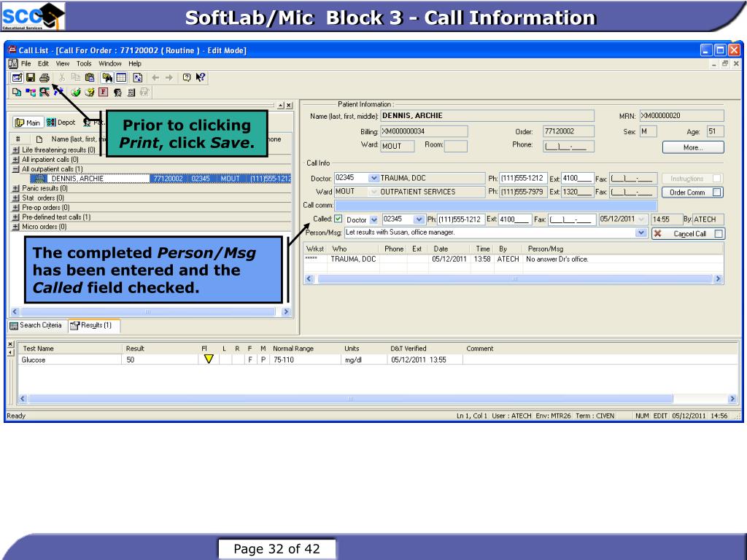Click the What's This pointer help icon
The image size is (747, 560).
[201, 77]
